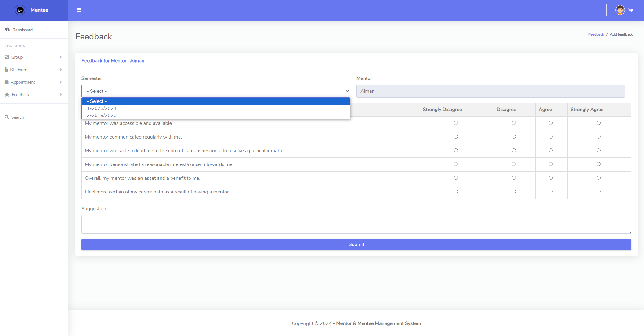This screenshot has height=336, width=644.
Task: Choose 1-2023/2024 from semester dropdown
Action: point(102,108)
